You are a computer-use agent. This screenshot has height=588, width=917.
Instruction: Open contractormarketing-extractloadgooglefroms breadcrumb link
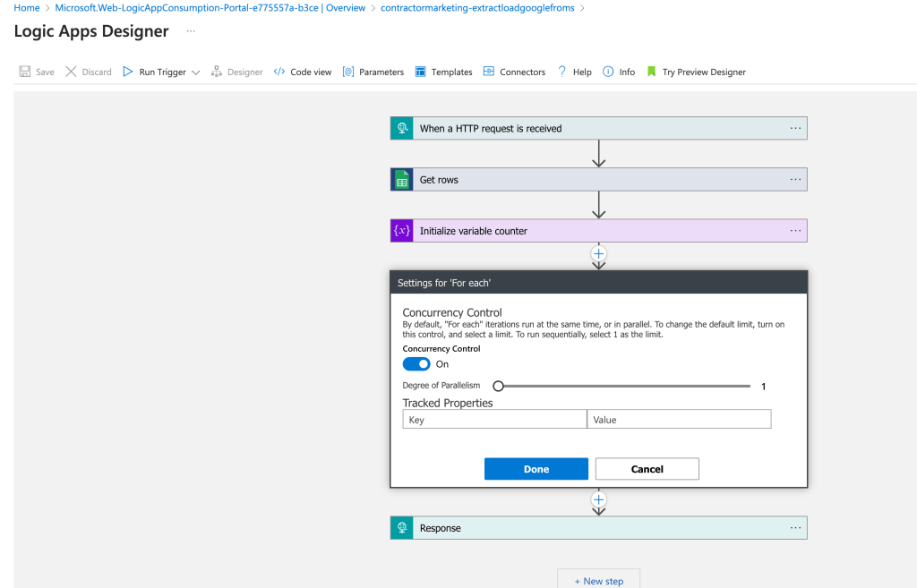(x=477, y=7)
